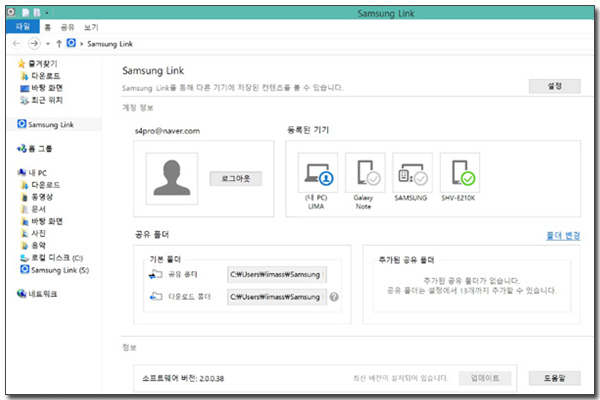Click the 폴더 변경 link
Image resolution: width=600 pixels, height=400 pixels.
point(561,236)
